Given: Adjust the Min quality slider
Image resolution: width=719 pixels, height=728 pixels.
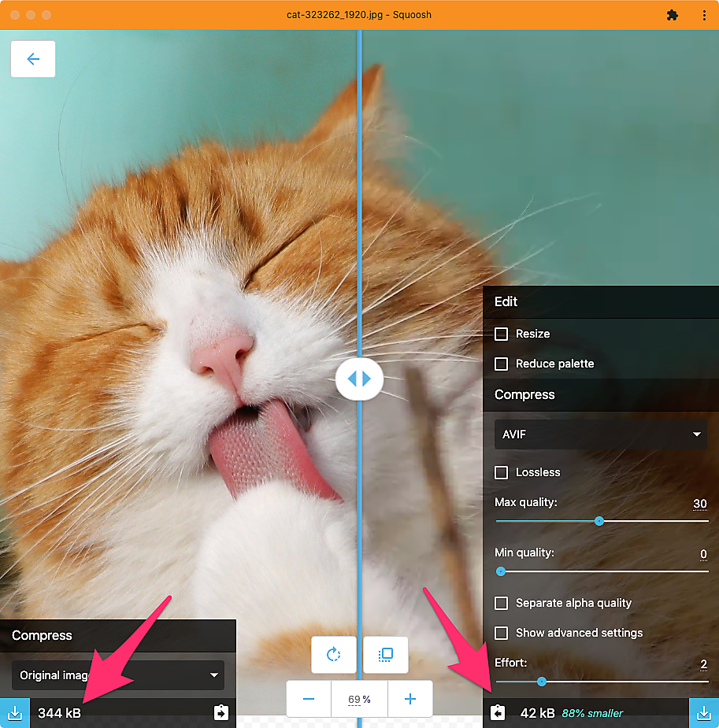Looking at the screenshot, I should click(x=602, y=571).
